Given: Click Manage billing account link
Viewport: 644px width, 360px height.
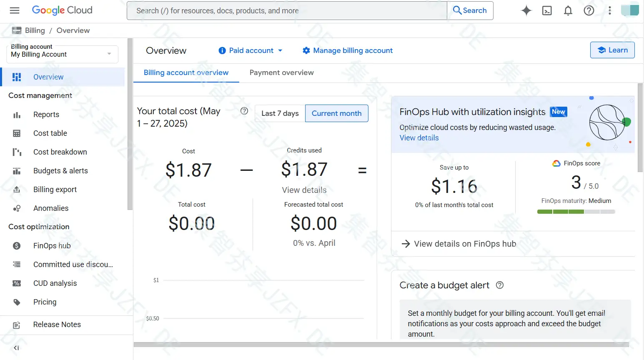Looking at the screenshot, I should click(353, 50).
